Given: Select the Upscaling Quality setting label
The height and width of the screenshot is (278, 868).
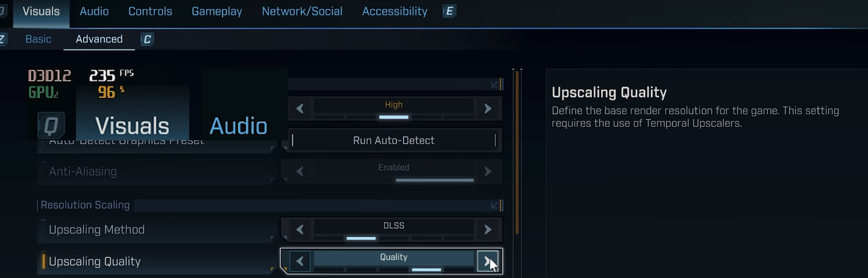Looking at the screenshot, I should point(95,262).
